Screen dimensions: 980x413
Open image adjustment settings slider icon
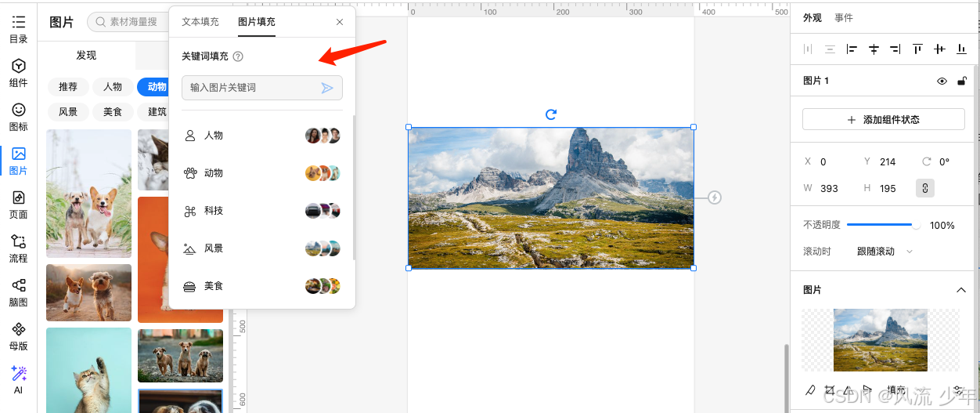tap(958, 389)
